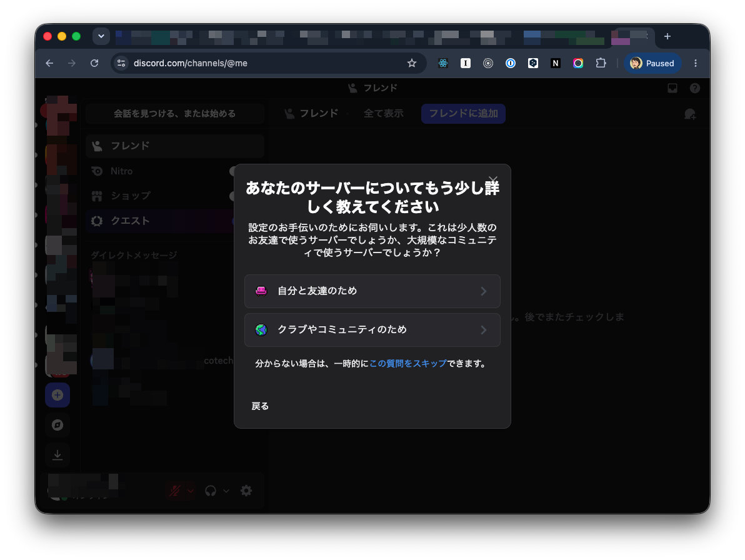The image size is (745, 560).
Task: Open 1Password extension icon
Action: [x=510, y=63]
